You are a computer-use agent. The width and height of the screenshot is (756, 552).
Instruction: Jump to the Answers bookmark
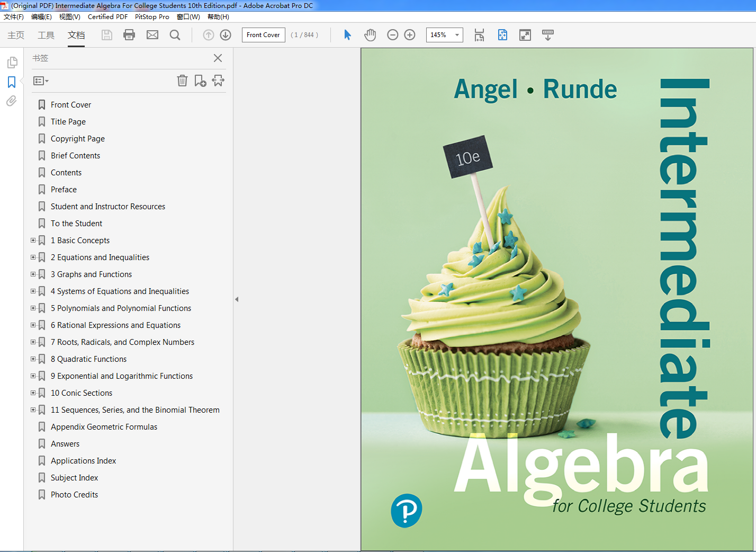click(x=65, y=444)
